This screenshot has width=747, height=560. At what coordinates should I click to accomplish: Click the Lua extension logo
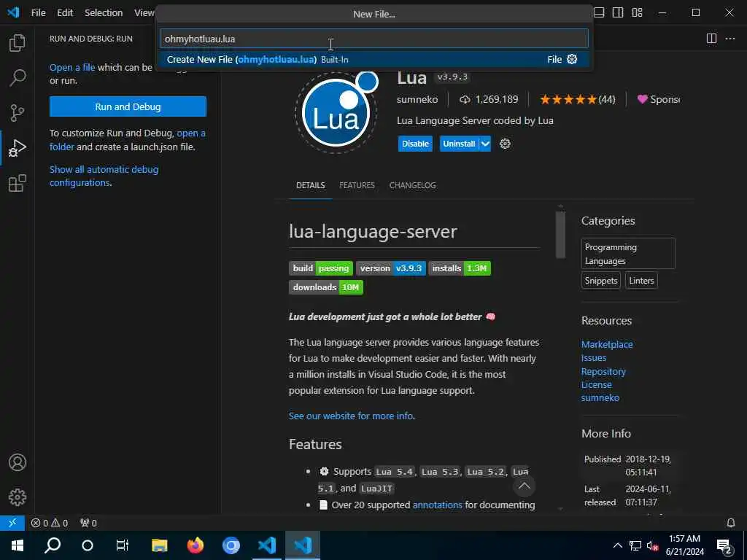tap(336, 112)
